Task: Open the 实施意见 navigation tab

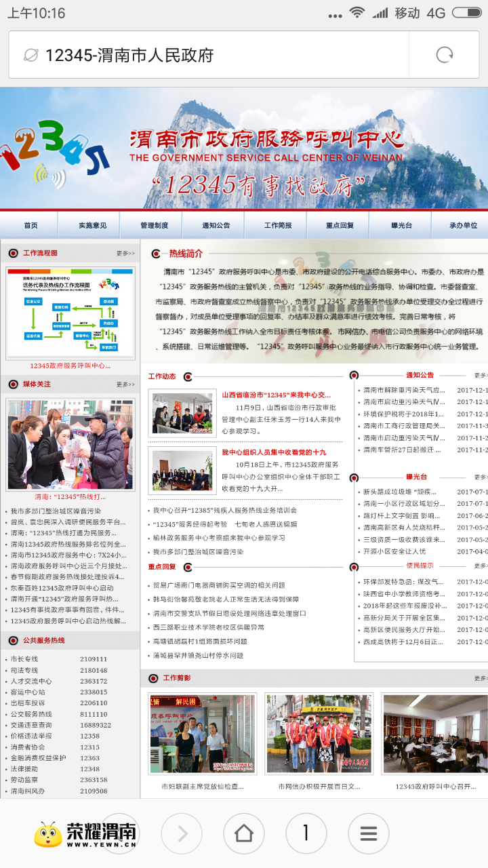Action: click(x=92, y=226)
